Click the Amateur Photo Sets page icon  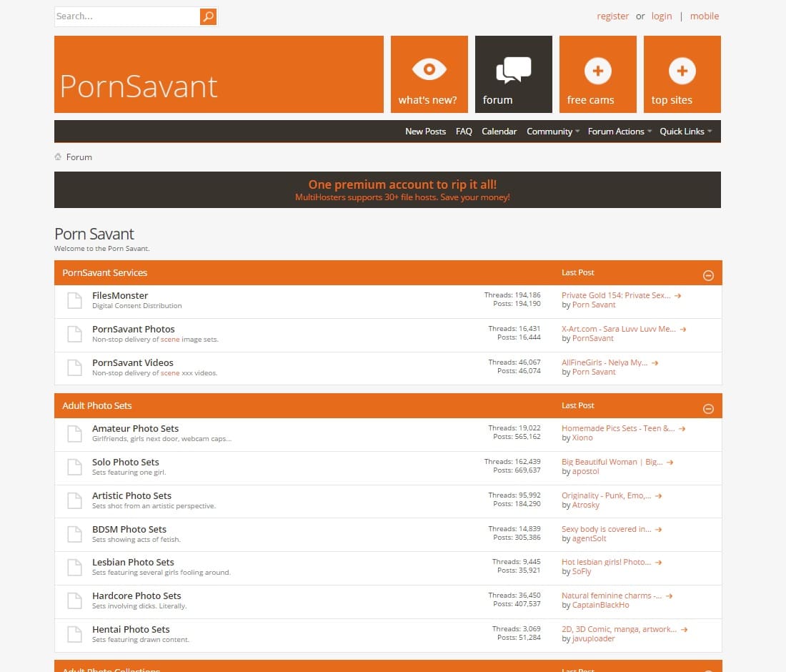tap(75, 433)
